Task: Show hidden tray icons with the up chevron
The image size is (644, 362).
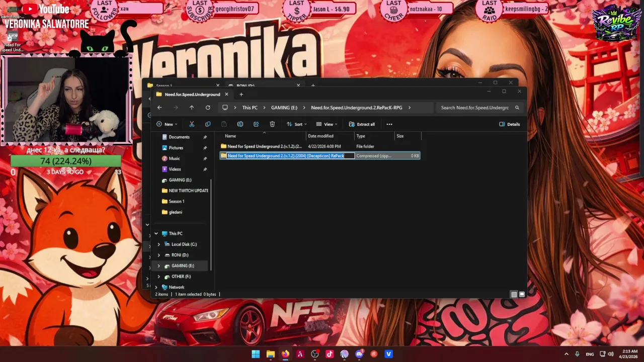Action: pyautogui.click(x=566, y=354)
